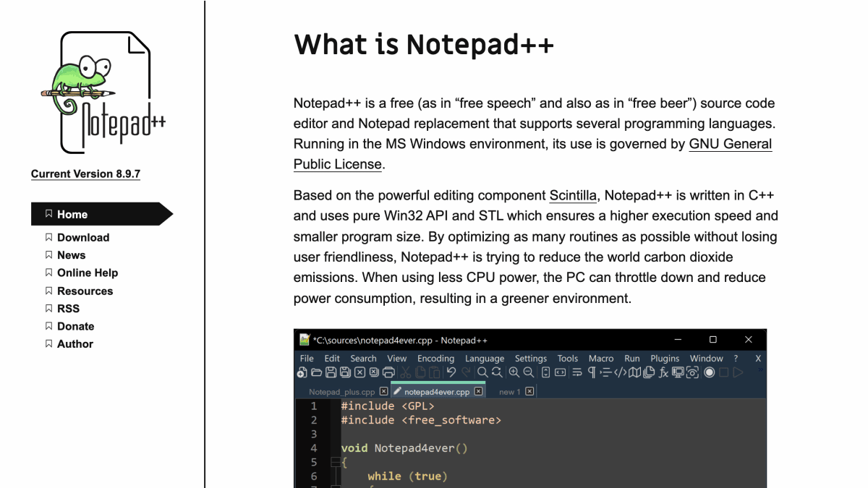
Task: Click the New file toolbar icon
Action: click(x=302, y=372)
